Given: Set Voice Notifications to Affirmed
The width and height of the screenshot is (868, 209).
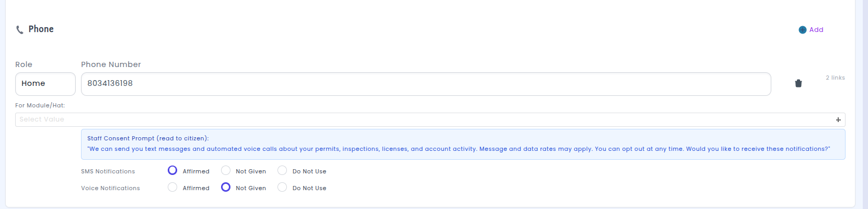Looking at the screenshot, I should pos(172,187).
